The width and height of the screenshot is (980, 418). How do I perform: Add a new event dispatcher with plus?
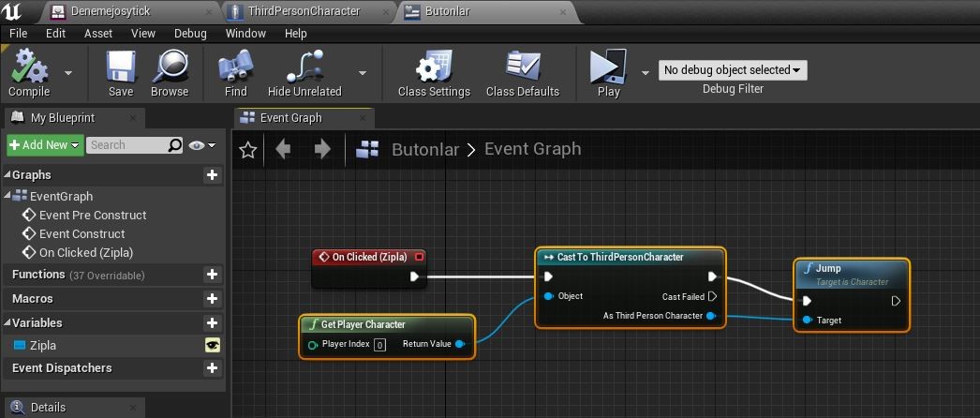pyautogui.click(x=212, y=368)
